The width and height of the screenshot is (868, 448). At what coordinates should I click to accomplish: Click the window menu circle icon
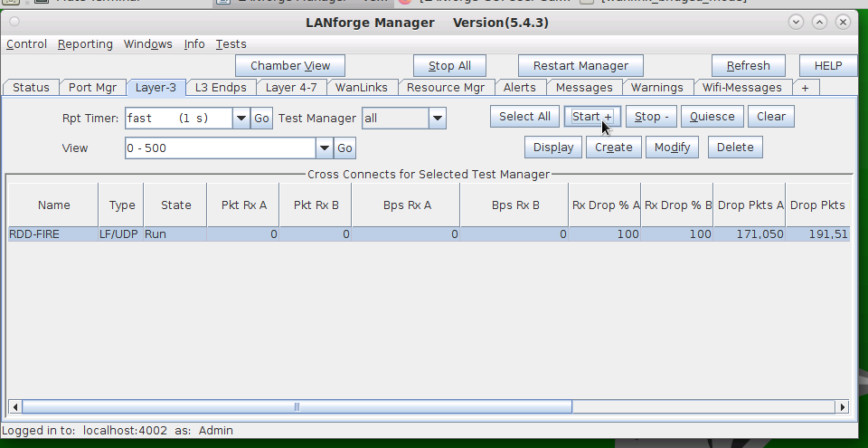[x=14, y=23]
